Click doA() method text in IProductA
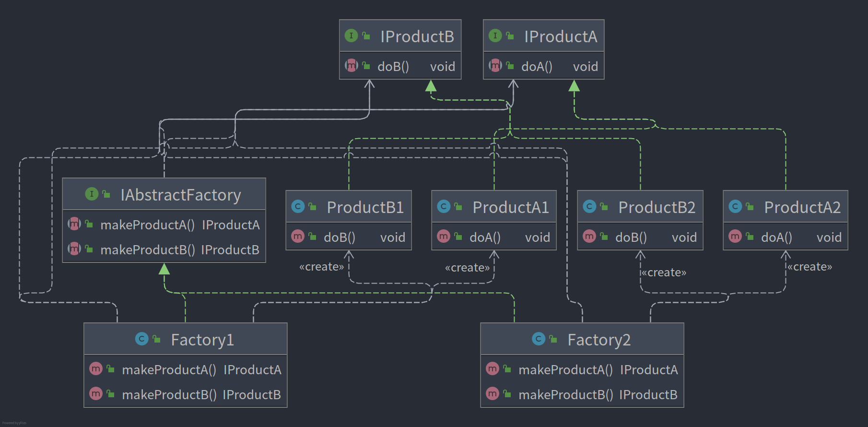 coord(537,66)
